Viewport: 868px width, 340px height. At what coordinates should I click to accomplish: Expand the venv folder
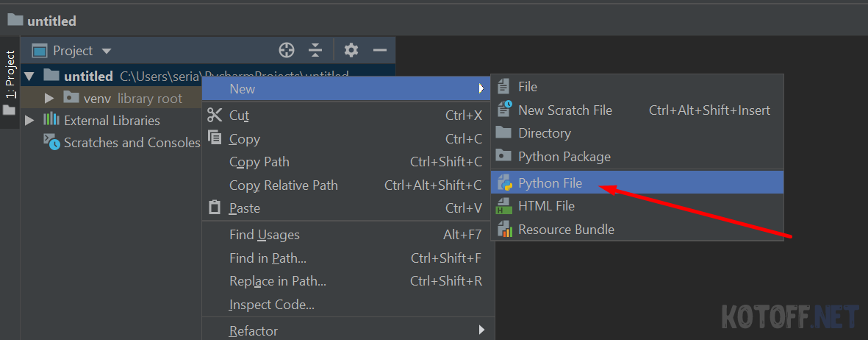click(x=49, y=98)
